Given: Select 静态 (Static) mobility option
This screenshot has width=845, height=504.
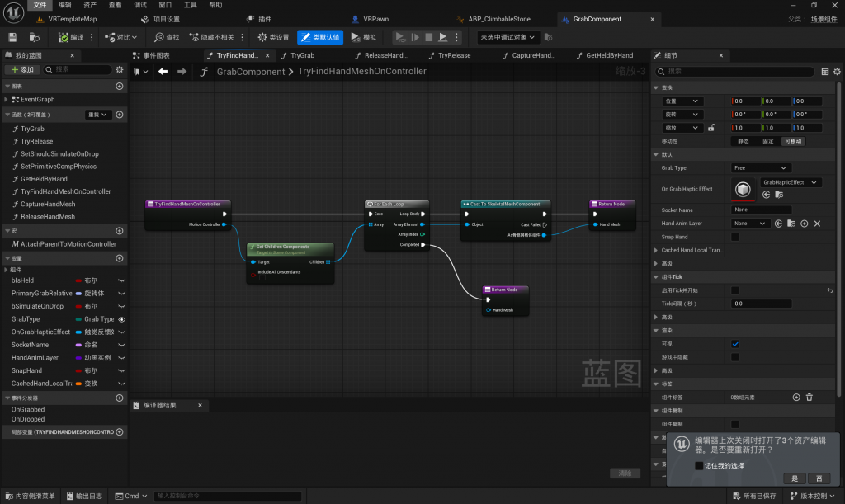Looking at the screenshot, I should coord(744,141).
